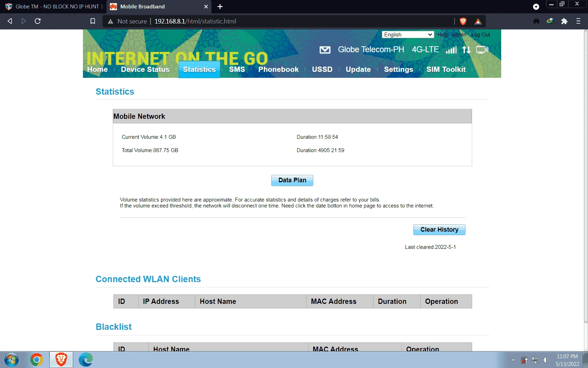Click the colorful extension icon beside puzzle
This screenshot has width=588, height=368.
(550, 21)
